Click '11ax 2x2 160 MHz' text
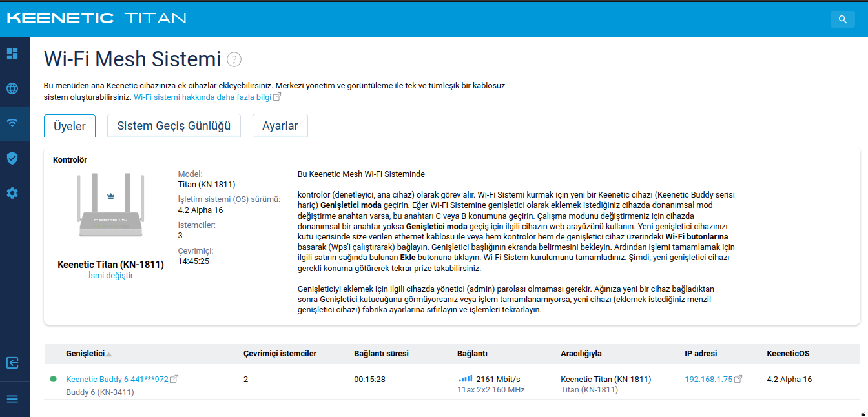This screenshot has width=868, height=417. point(491,390)
